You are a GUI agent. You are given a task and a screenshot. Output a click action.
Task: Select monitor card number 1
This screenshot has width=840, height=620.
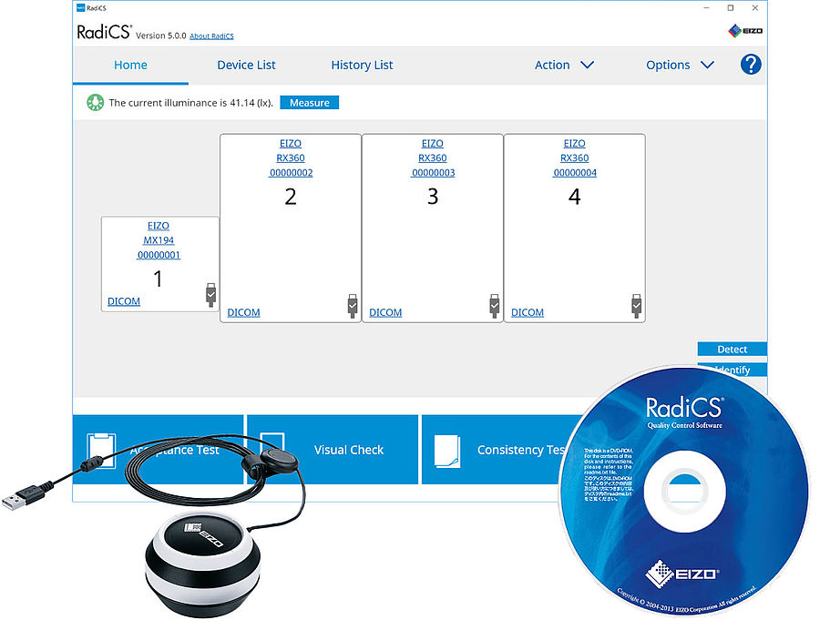coord(159,264)
